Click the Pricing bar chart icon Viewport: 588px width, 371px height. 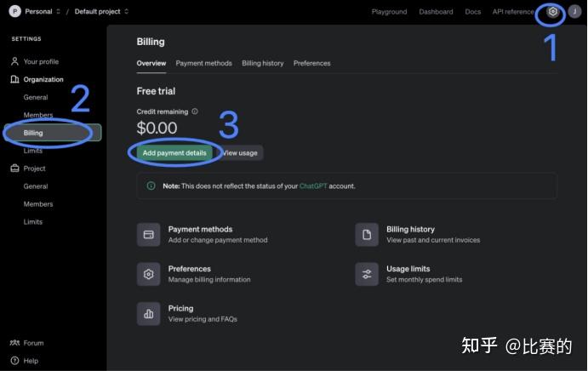(x=149, y=314)
